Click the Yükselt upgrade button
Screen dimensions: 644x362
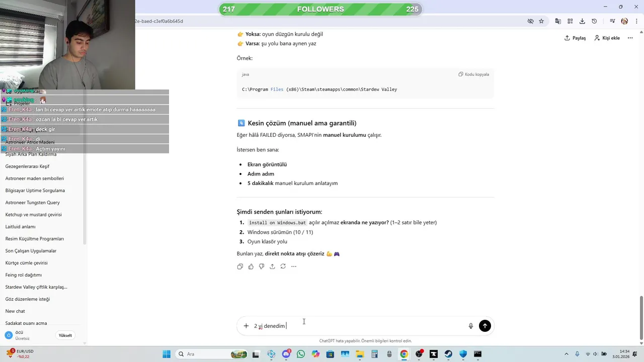pyautogui.click(x=65, y=335)
